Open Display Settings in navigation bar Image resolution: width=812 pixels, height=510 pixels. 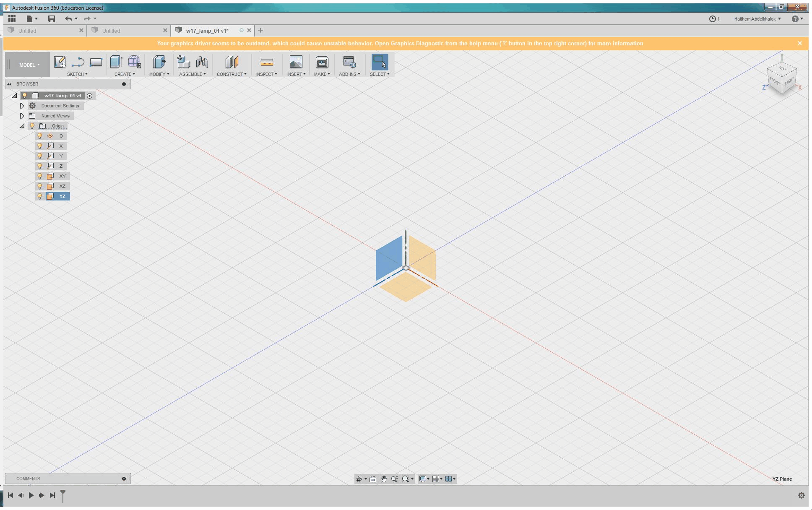(x=423, y=479)
